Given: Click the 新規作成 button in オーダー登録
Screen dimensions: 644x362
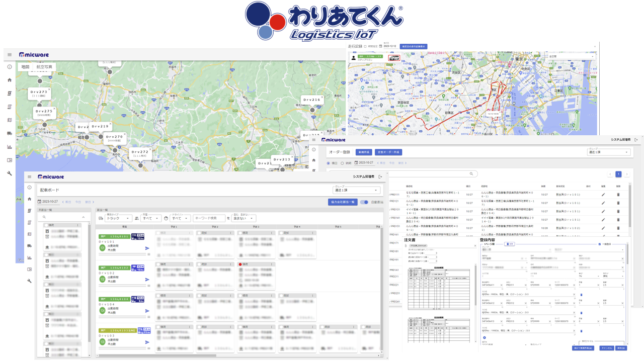Looking at the screenshot, I should 363,152.
